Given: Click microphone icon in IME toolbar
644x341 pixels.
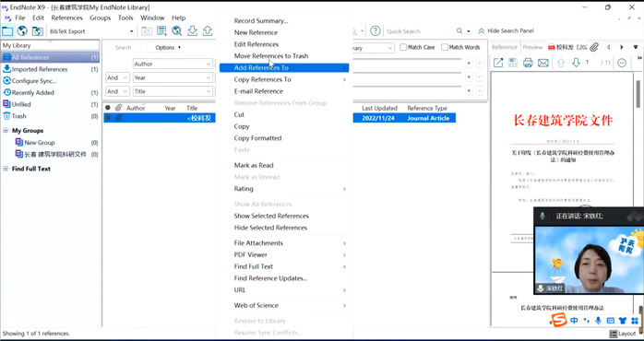Looking at the screenshot, I should [599, 321].
